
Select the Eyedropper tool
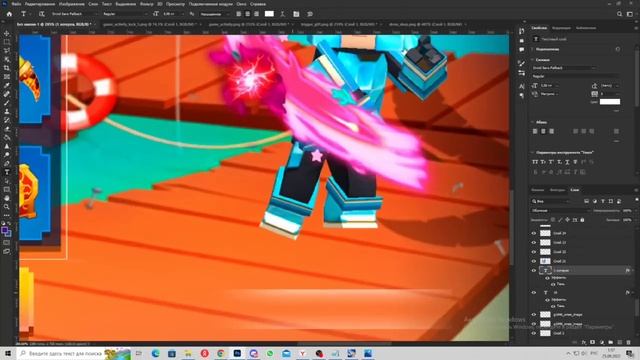[x=7, y=85]
